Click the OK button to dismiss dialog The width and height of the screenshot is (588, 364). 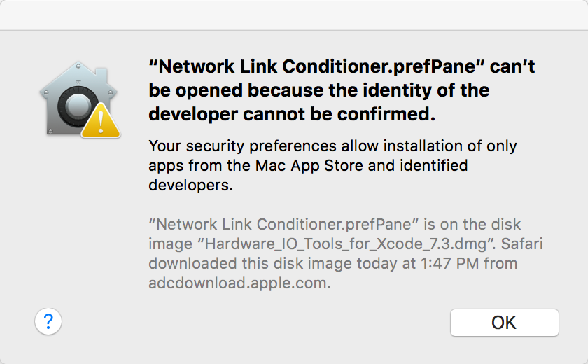[505, 323]
